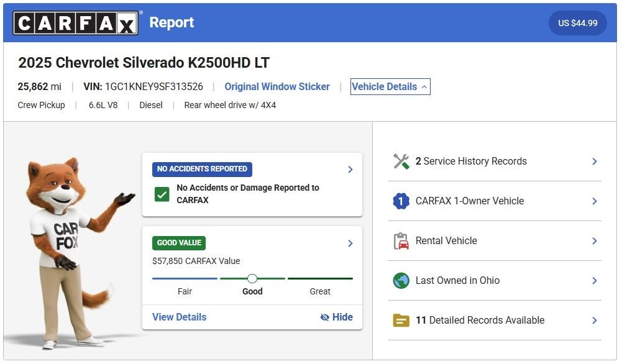Click the 2025 Chevrolet Silverado title
The image size is (622, 364).
pos(144,63)
